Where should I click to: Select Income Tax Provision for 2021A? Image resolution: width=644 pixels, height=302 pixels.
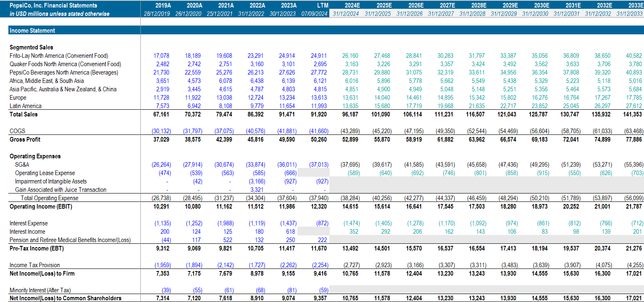tap(225, 265)
